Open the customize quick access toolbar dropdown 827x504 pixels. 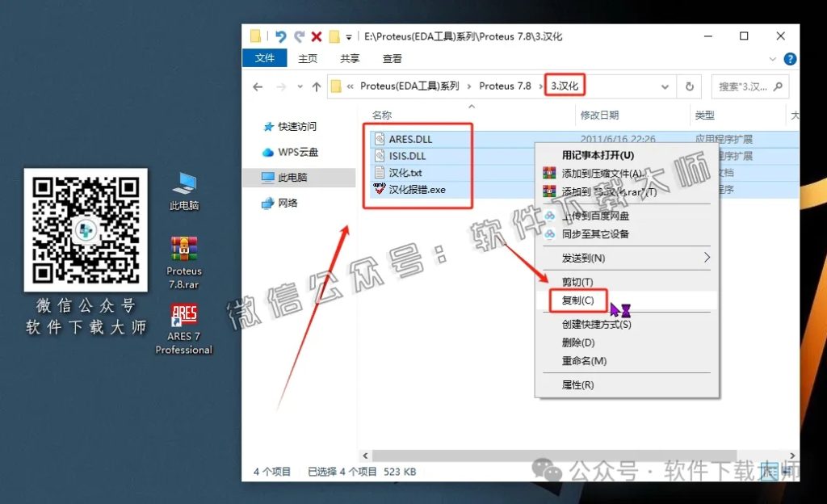[347, 36]
